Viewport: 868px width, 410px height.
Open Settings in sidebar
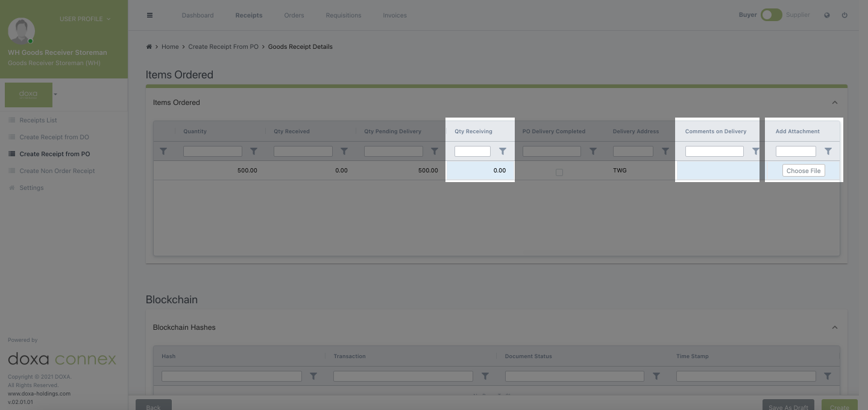click(x=31, y=188)
